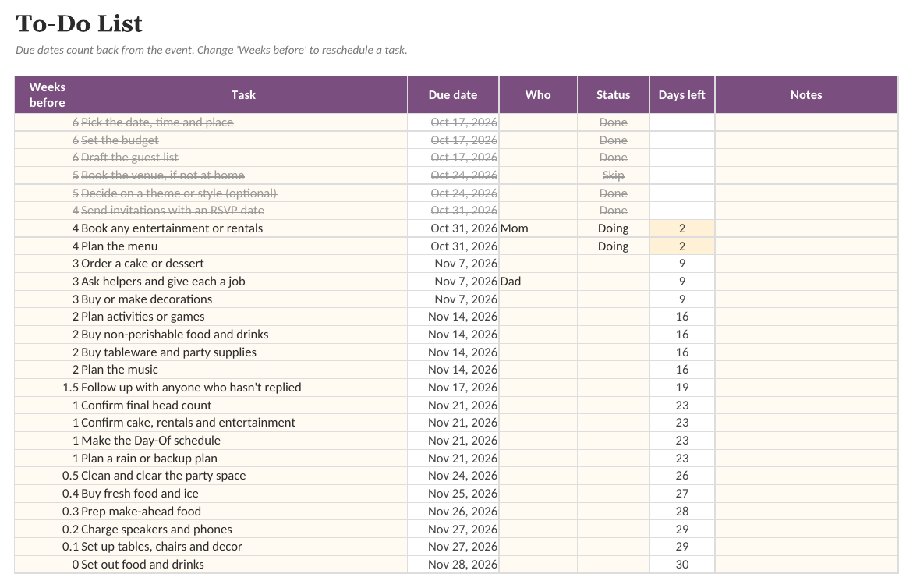
Task: Click the "28" days left cell
Action: tap(682, 512)
